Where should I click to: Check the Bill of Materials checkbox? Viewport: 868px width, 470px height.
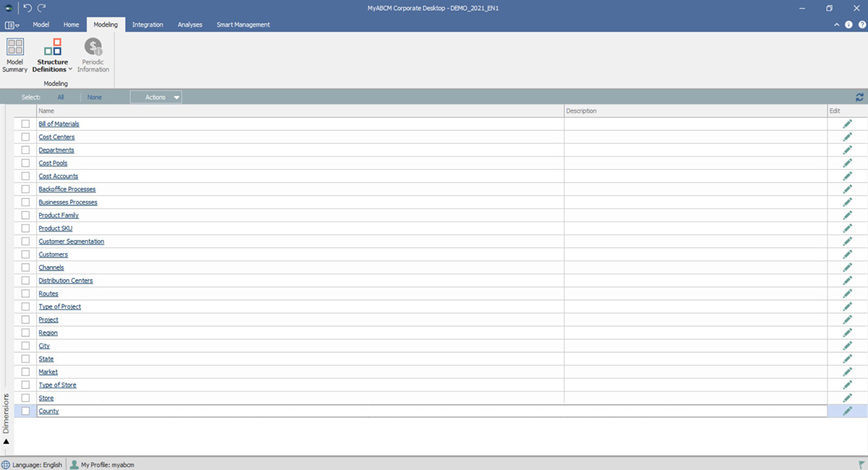[25, 124]
